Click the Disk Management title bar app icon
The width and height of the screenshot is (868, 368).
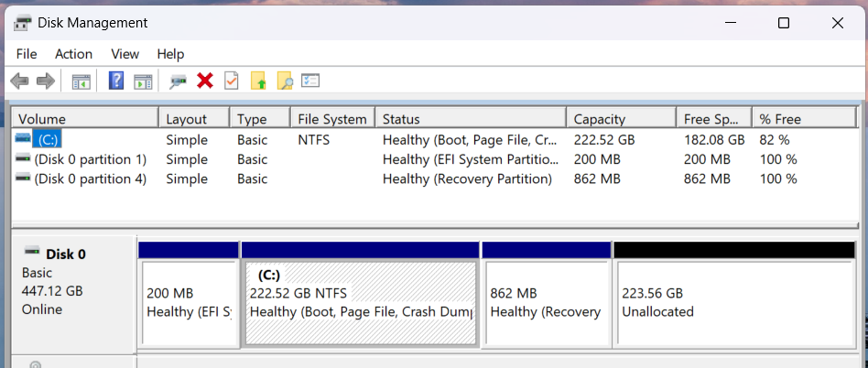pos(22,23)
